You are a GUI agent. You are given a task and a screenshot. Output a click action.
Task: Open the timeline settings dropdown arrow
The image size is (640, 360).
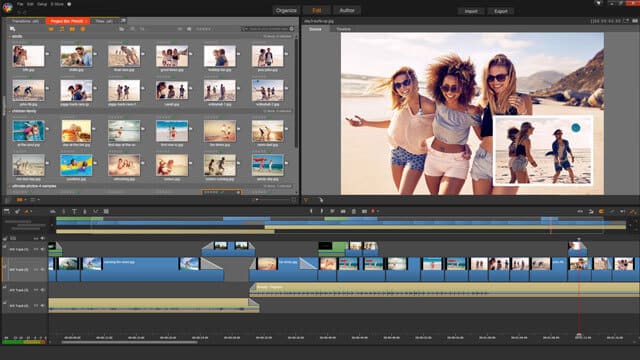click(x=31, y=211)
